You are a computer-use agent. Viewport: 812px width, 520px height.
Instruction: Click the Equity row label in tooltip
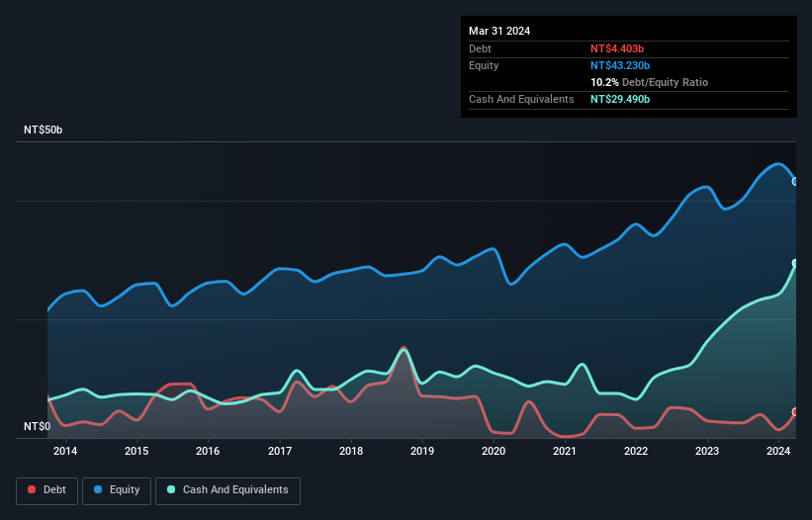click(x=484, y=65)
